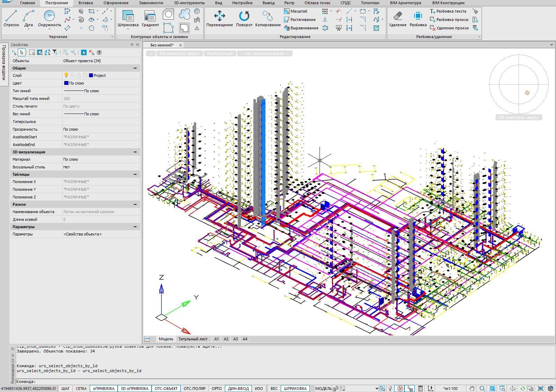Toggle the ОРТО orthogonal mode
Screen dimensions: 556x392
217,389
